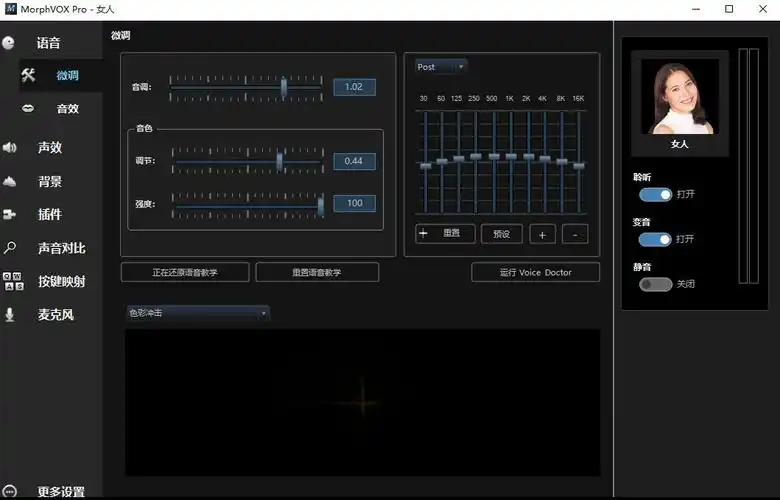Click the QWAS keys icon for 按键映射

coord(12,281)
